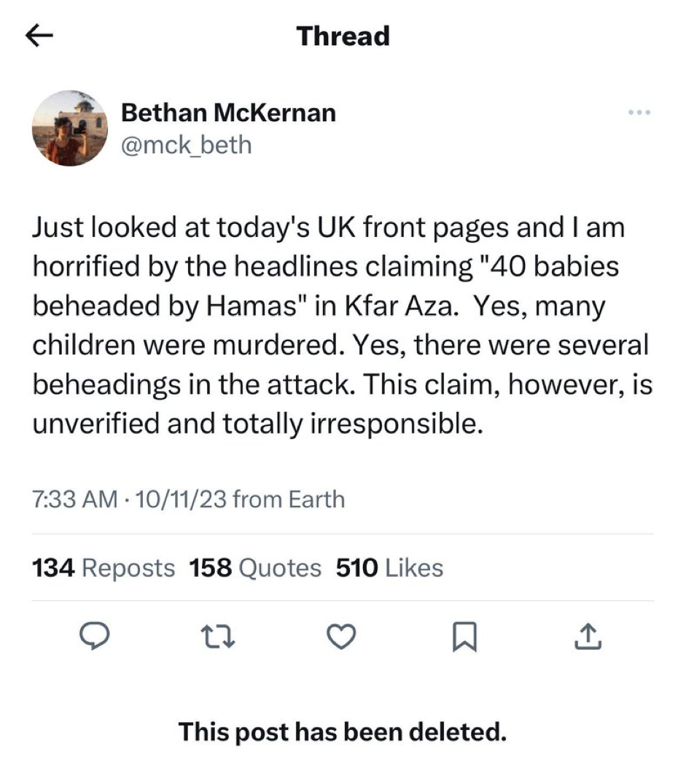
Task: Bookmark the post
Action: pyautogui.click(x=465, y=637)
